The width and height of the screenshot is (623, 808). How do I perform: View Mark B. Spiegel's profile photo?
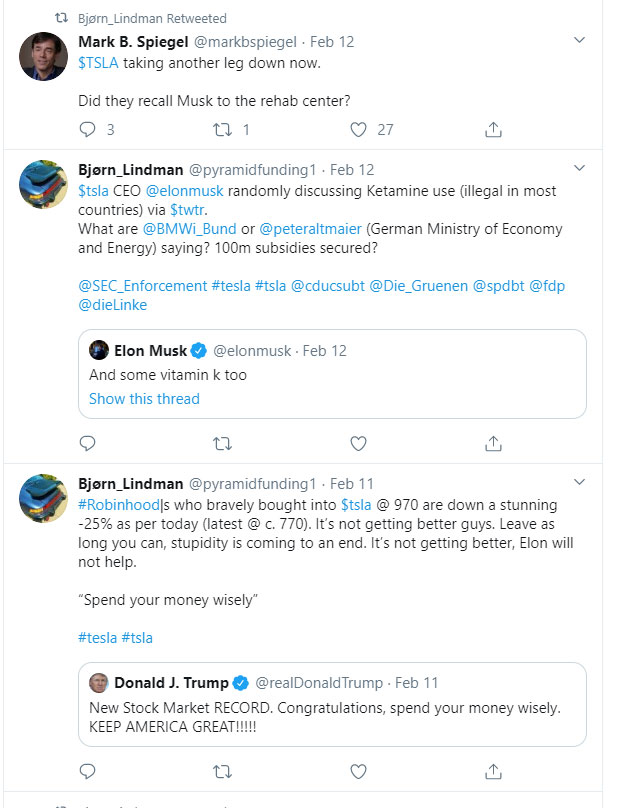[x=44, y=55]
